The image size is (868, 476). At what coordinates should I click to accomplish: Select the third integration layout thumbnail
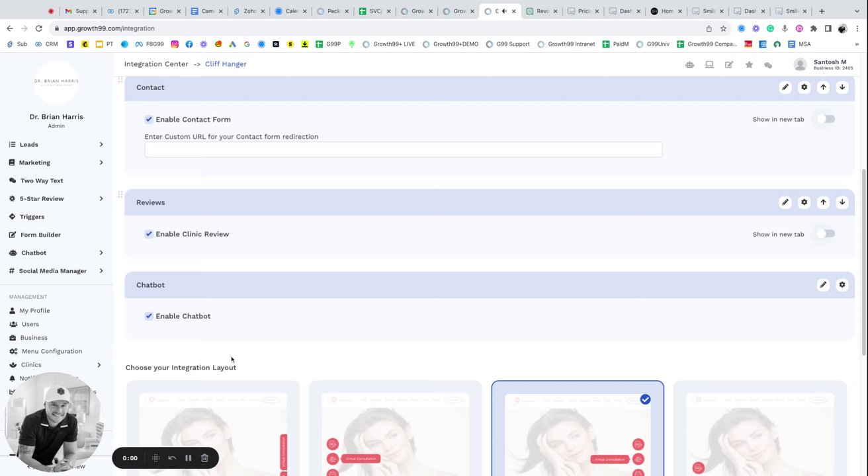click(578, 428)
